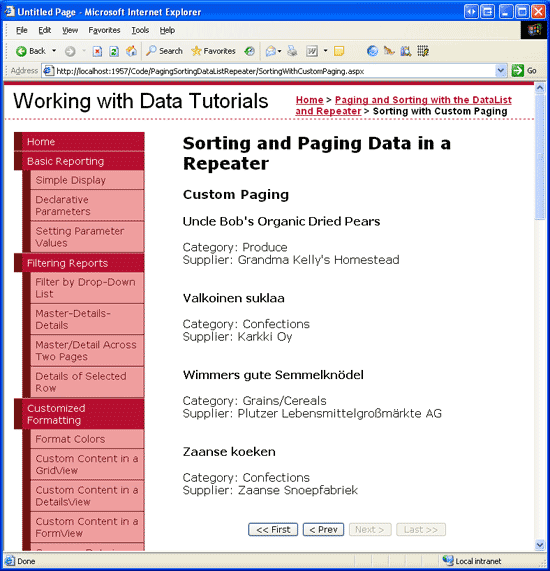
Task: Click the < Prev paging button
Action: [x=323, y=529]
